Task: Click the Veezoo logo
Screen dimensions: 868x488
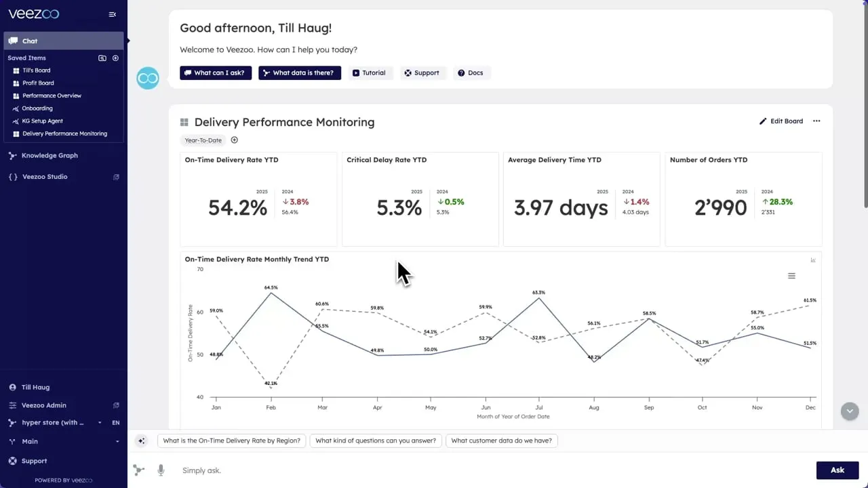Action: (33, 14)
